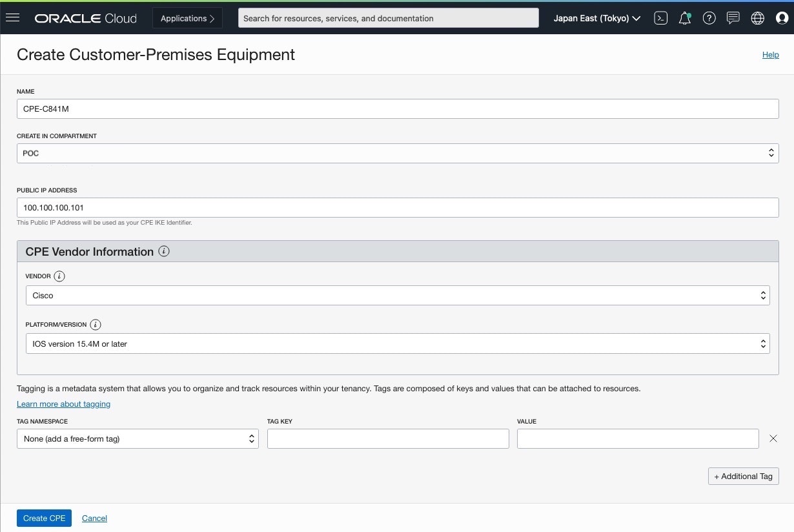Click the Cancel link

pyautogui.click(x=94, y=518)
